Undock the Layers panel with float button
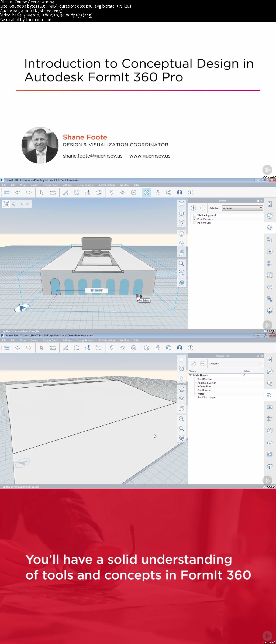This screenshot has height=644, width=276. tap(258, 200)
